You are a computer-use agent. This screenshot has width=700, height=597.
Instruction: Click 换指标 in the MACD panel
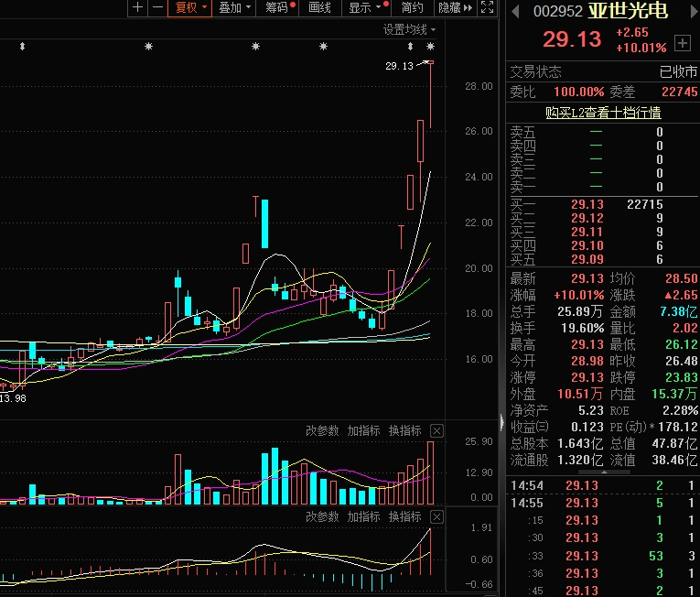404,517
